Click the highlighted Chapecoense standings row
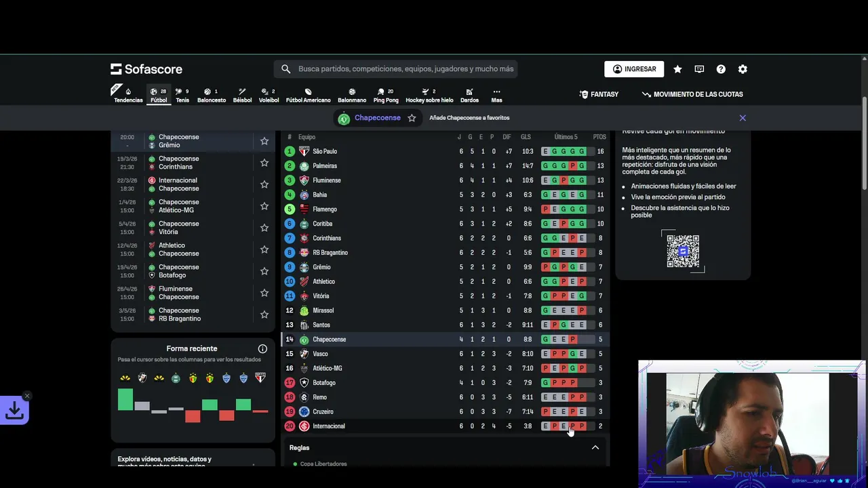868x488 pixels. 445,340
